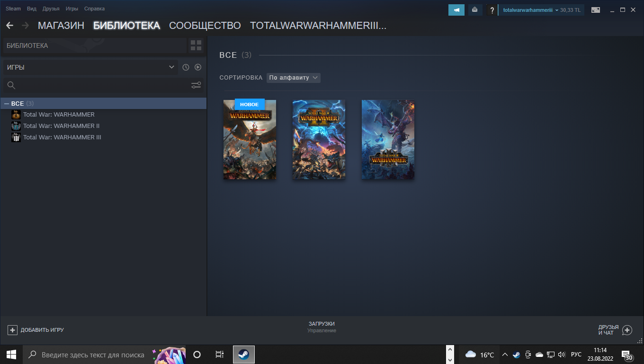Go to the БИБЛИОТЕКА tab
Image resolution: width=644 pixels, height=364 pixels.
click(126, 26)
